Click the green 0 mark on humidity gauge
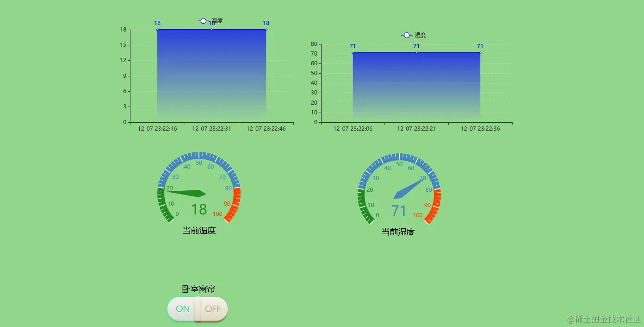Screen dimensions: 644x327 (378, 215)
